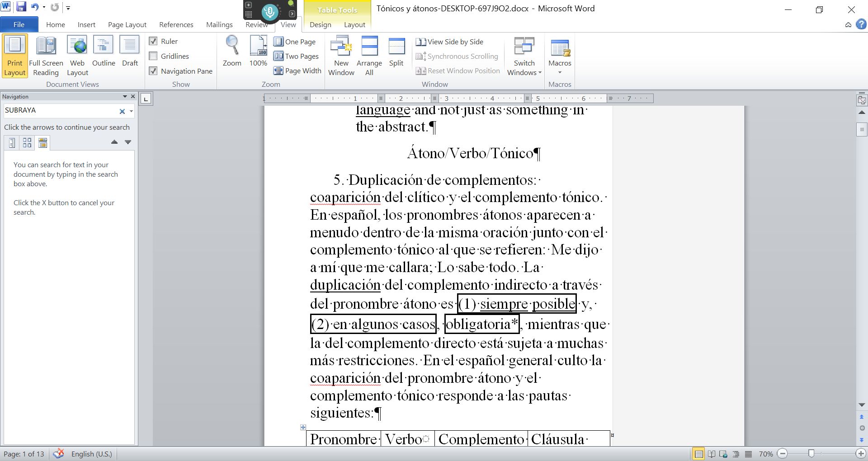Undo the last action
The width and height of the screenshot is (868, 461).
pos(34,7)
